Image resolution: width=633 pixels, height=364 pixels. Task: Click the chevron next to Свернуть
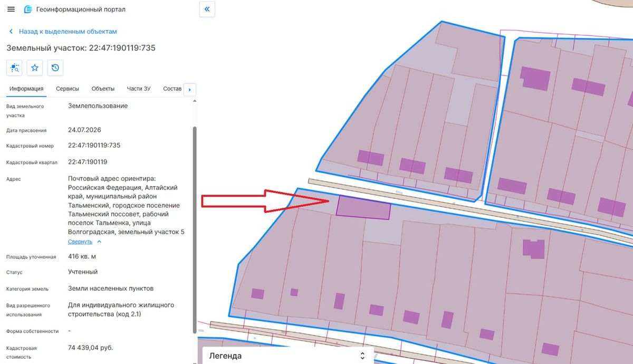click(99, 242)
